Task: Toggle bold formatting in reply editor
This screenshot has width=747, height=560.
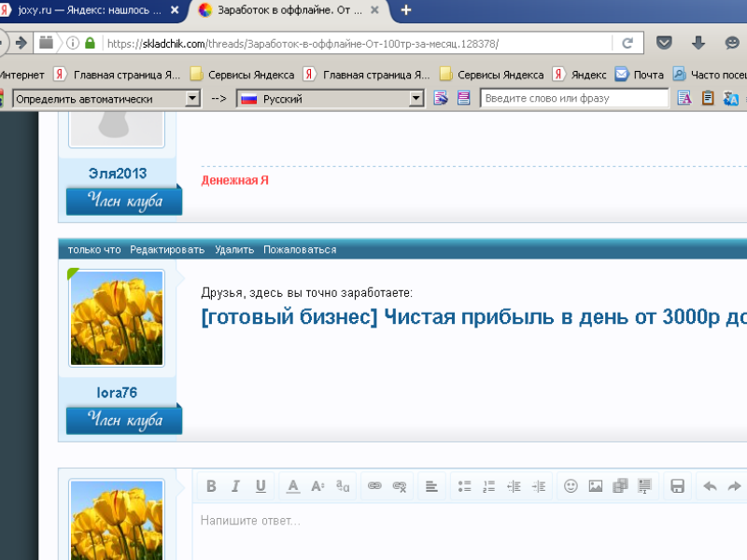Action: (x=211, y=486)
